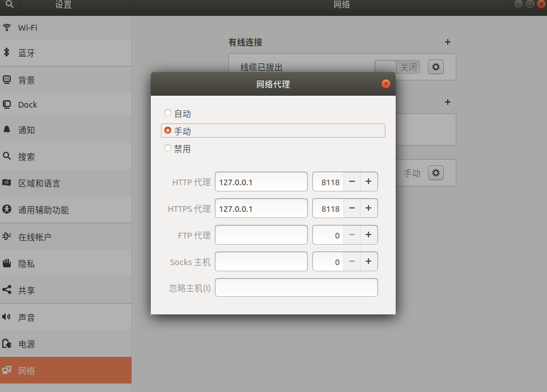Select the 自动 radio button
547x392 pixels.
click(168, 113)
